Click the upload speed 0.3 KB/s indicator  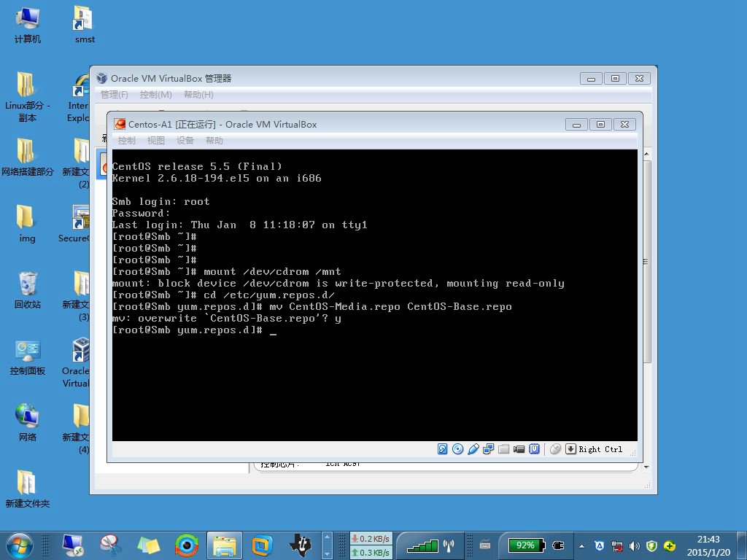[x=371, y=553]
